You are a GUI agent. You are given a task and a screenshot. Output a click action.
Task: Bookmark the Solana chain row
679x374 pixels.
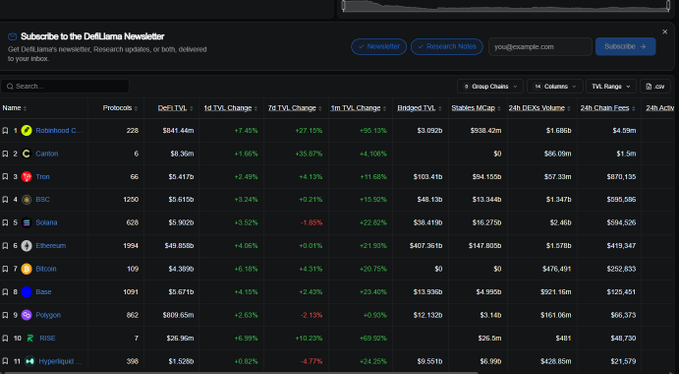point(5,222)
